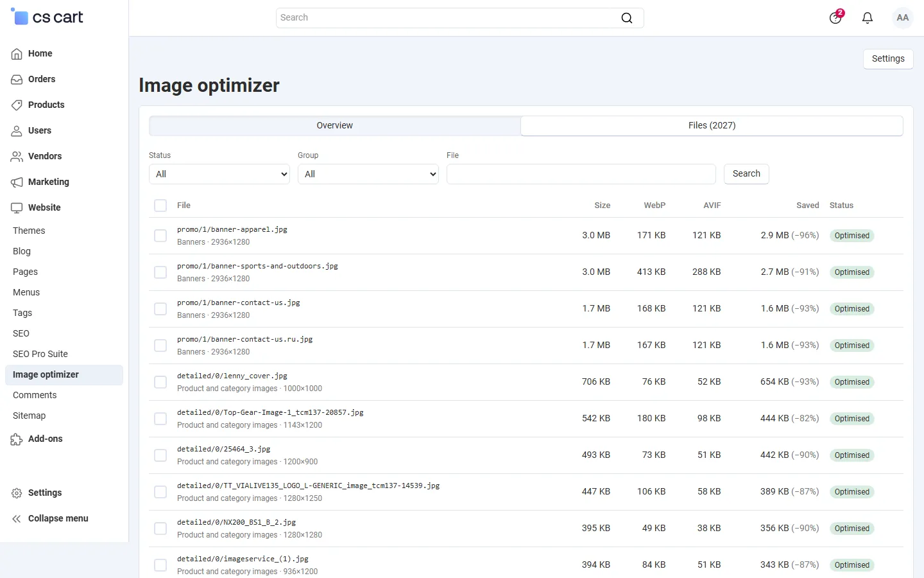Open the Status filter dropdown
Screen dimensions: 924x578
tap(219, 174)
